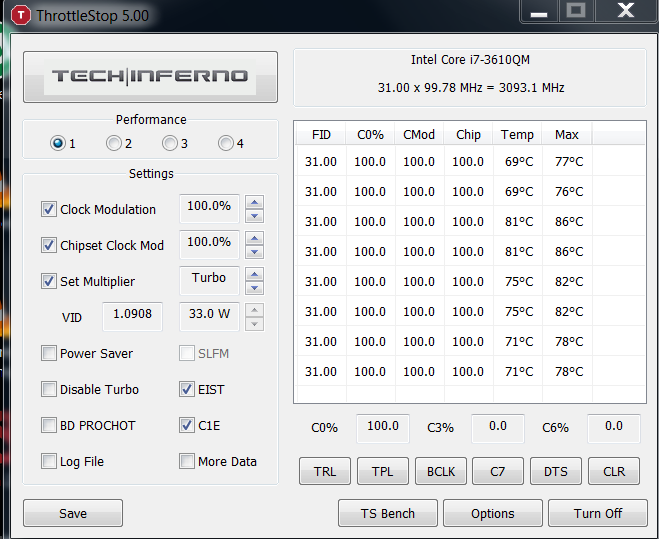Enable the Power Saver checkbox
659x539 pixels.
click(49, 353)
